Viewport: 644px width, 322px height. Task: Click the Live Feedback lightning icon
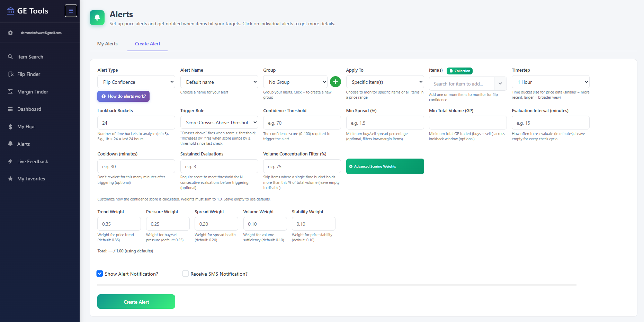[x=10, y=161]
